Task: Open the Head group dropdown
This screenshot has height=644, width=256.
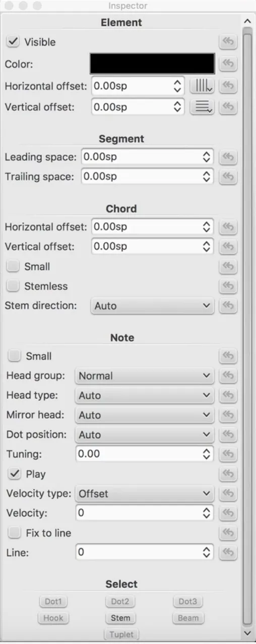Action: click(144, 376)
